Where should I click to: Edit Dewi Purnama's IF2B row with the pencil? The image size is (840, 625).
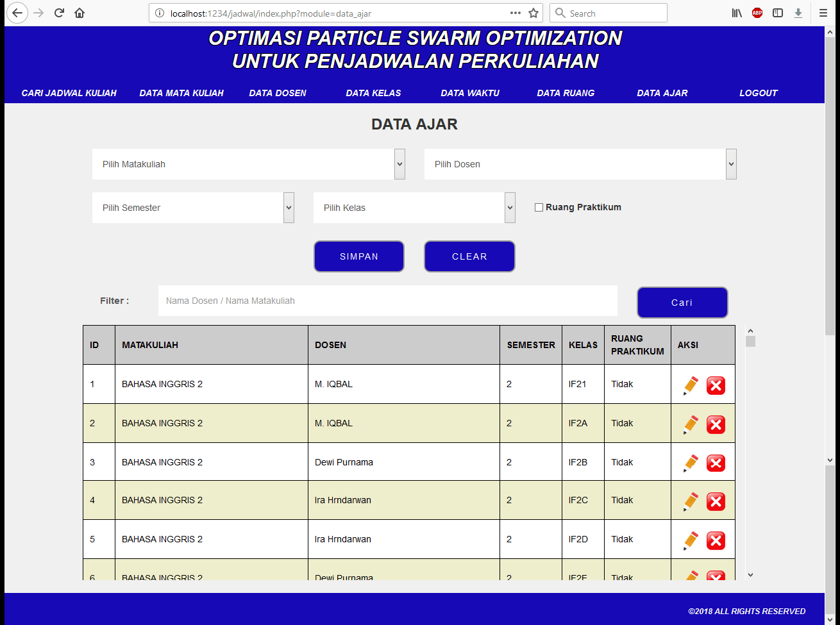tap(691, 463)
